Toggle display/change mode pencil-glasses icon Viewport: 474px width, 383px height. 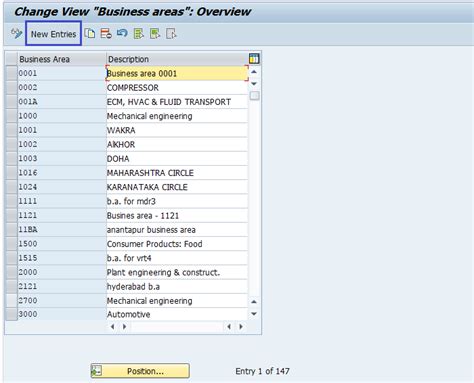click(16, 33)
